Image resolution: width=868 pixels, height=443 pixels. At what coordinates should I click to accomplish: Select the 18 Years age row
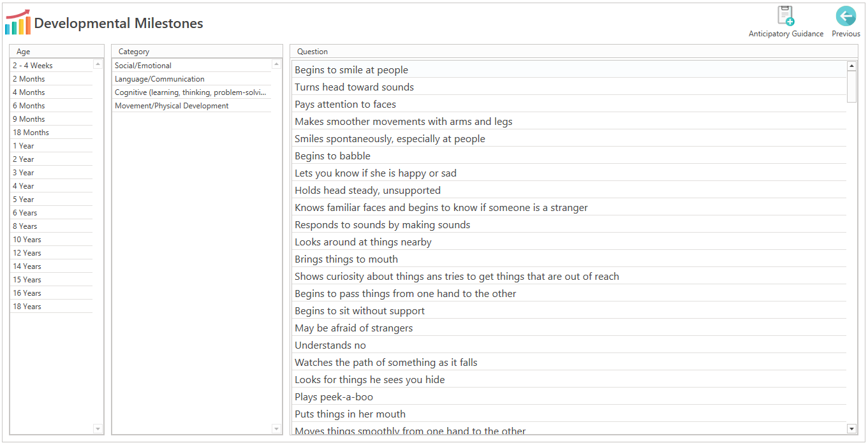click(x=51, y=307)
